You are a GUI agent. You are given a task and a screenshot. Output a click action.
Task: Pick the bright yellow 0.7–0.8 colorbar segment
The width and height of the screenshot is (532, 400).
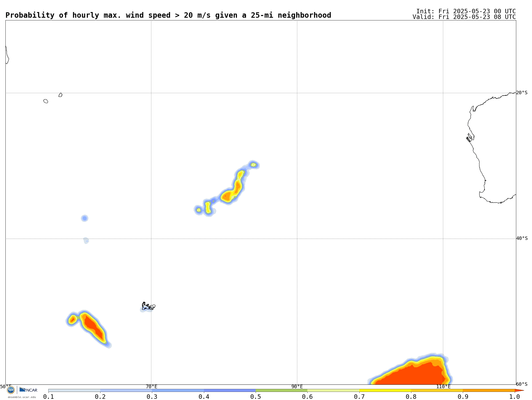(385, 390)
